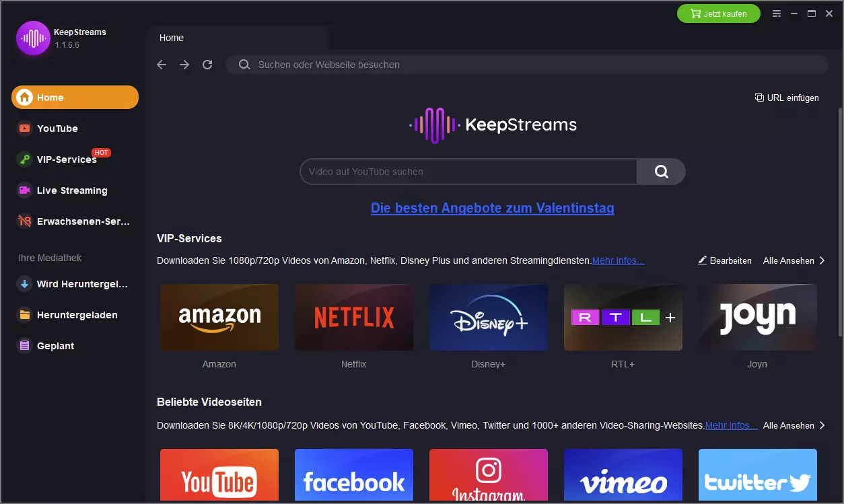The height and width of the screenshot is (504, 844).
Task: Open the Amazon service tile
Action: coord(219,317)
